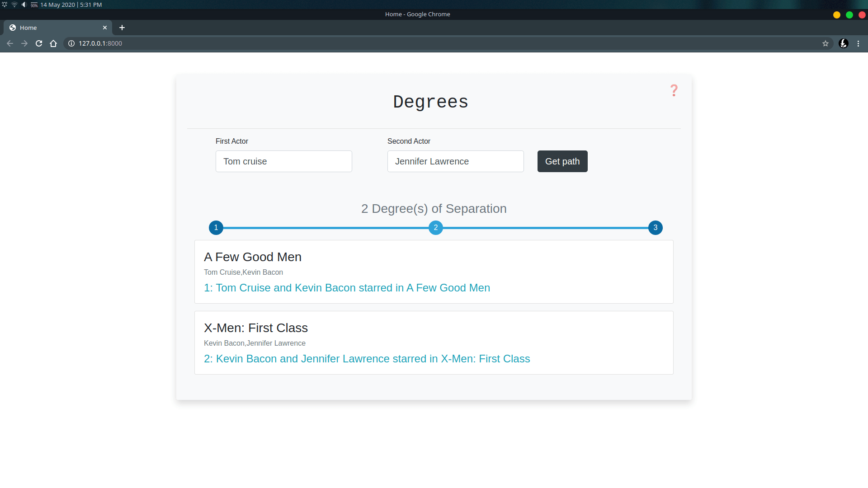This screenshot has width=868, height=488.
Task: Click the Get path button
Action: [562, 161]
